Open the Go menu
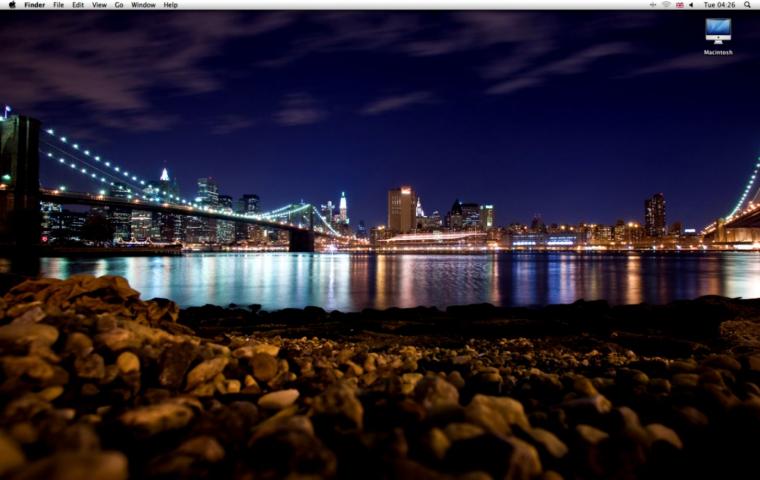Screen dimensions: 760x480 (x=119, y=5)
